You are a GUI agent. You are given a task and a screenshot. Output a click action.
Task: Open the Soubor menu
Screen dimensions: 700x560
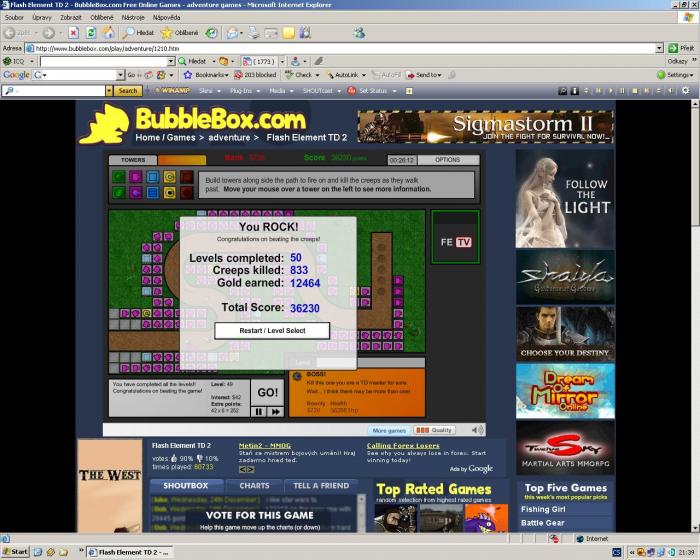[x=14, y=17]
